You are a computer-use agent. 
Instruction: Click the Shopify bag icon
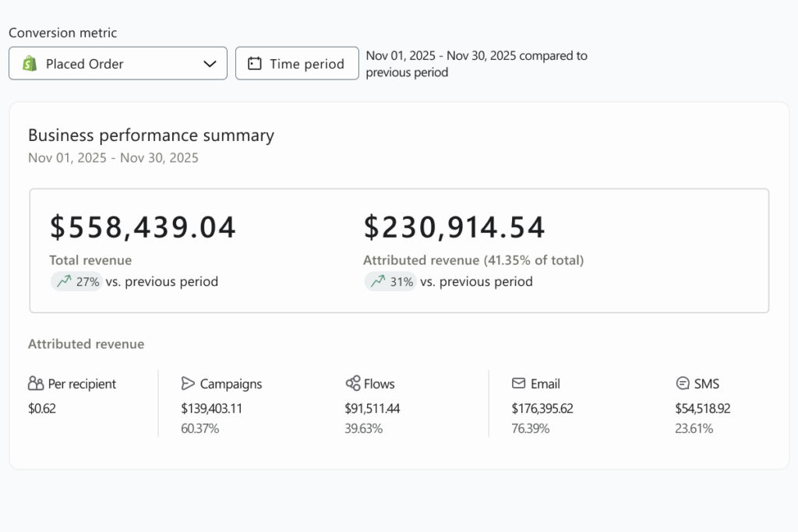pos(30,64)
